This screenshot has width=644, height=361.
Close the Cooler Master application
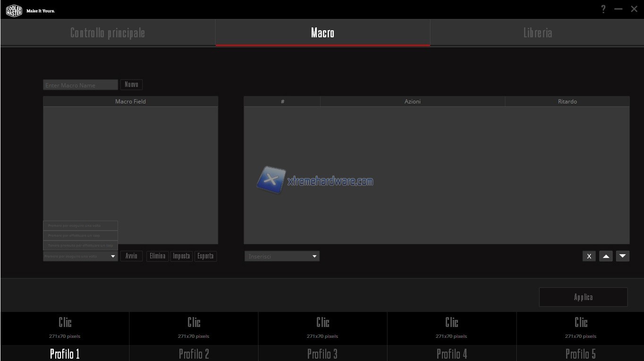(634, 9)
